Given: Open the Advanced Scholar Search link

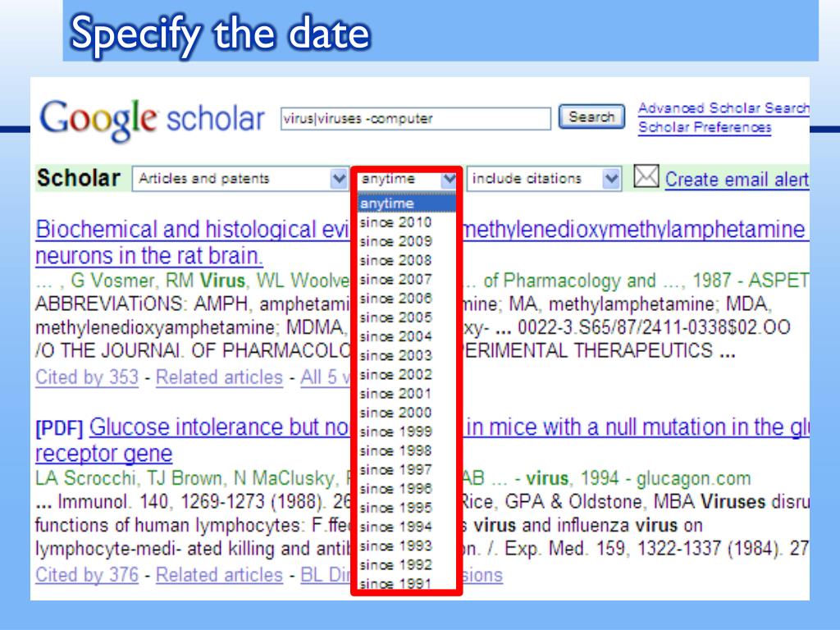Looking at the screenshot, I should point(724,108).
